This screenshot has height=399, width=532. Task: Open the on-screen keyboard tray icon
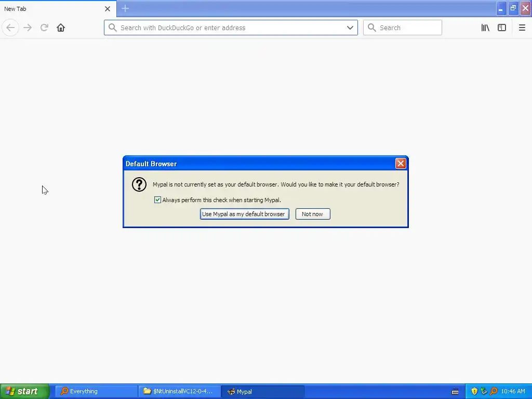coord(455,392)
